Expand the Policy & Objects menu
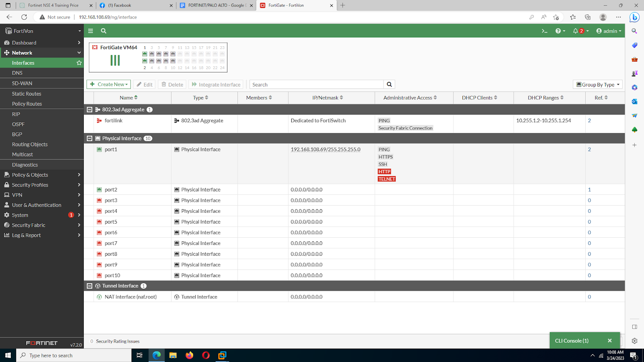 pyautogui.click(x=42, y=175)
